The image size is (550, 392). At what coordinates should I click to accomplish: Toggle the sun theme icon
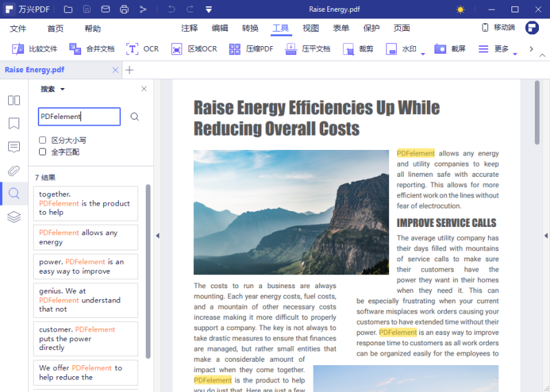460,10
